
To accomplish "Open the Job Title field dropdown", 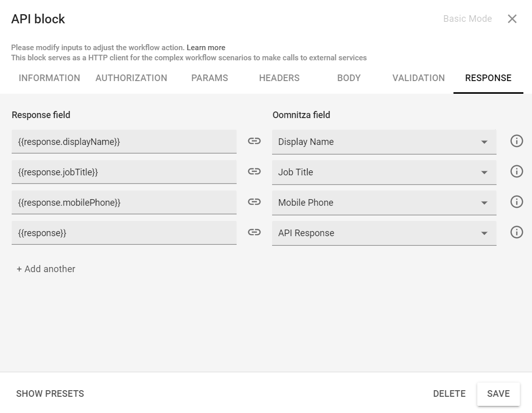I will (485, 172).
